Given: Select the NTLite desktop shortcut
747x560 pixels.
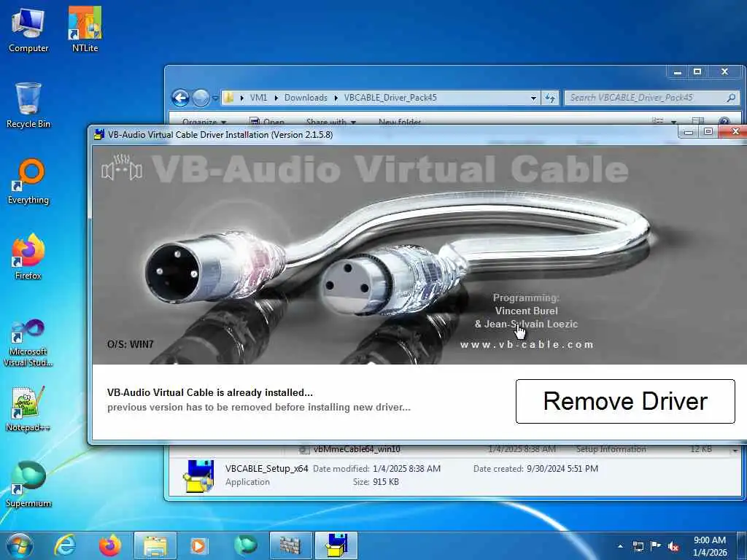Looking at the screenshot, I should (x=85, y=30).
